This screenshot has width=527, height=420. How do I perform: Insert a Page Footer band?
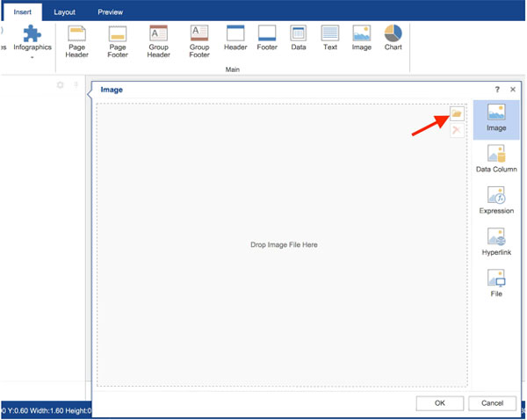118,41
